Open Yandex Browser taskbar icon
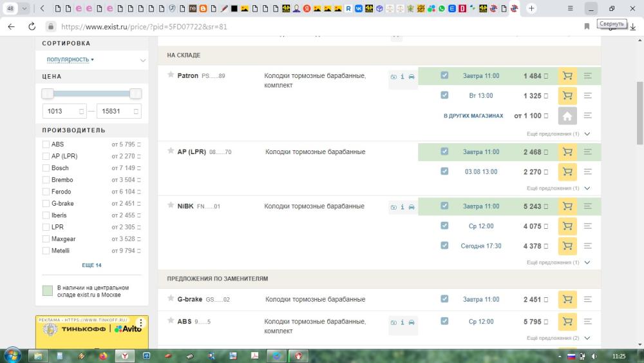Screen dimensions: 644x363 pyautogui.click(x=124, y=356)
